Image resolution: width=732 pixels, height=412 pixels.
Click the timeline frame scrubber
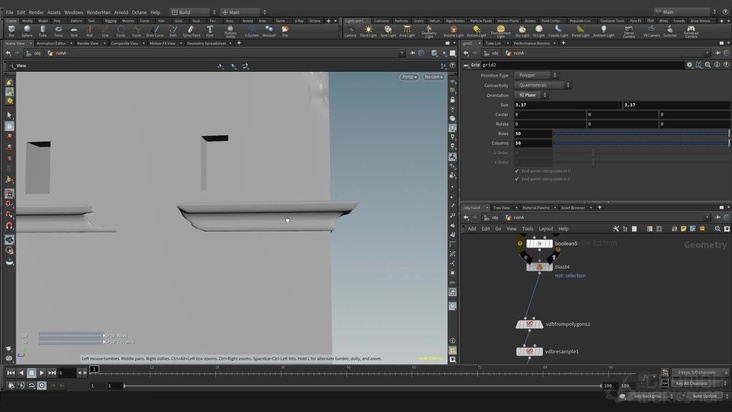click(94, 370)
